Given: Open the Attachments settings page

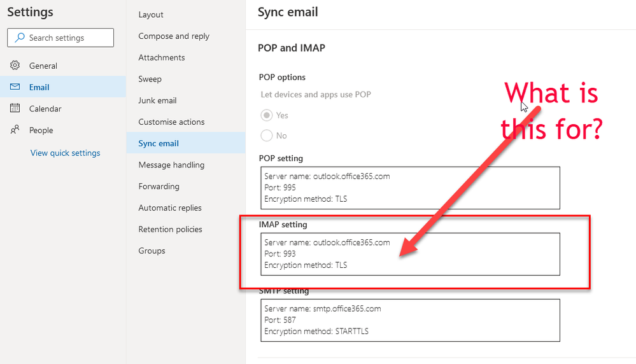Looking at the screenshot, I should 162,57.
